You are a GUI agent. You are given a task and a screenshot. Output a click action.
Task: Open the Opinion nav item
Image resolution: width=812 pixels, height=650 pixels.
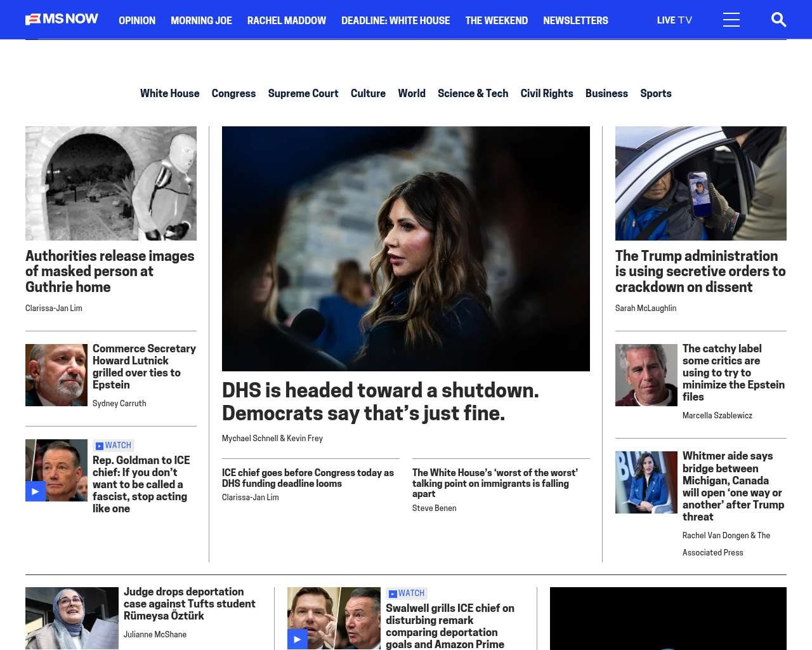coord(137,20)
